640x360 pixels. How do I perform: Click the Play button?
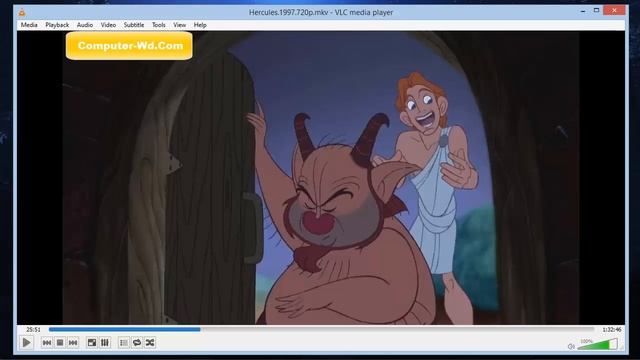[x=27, y=342]
